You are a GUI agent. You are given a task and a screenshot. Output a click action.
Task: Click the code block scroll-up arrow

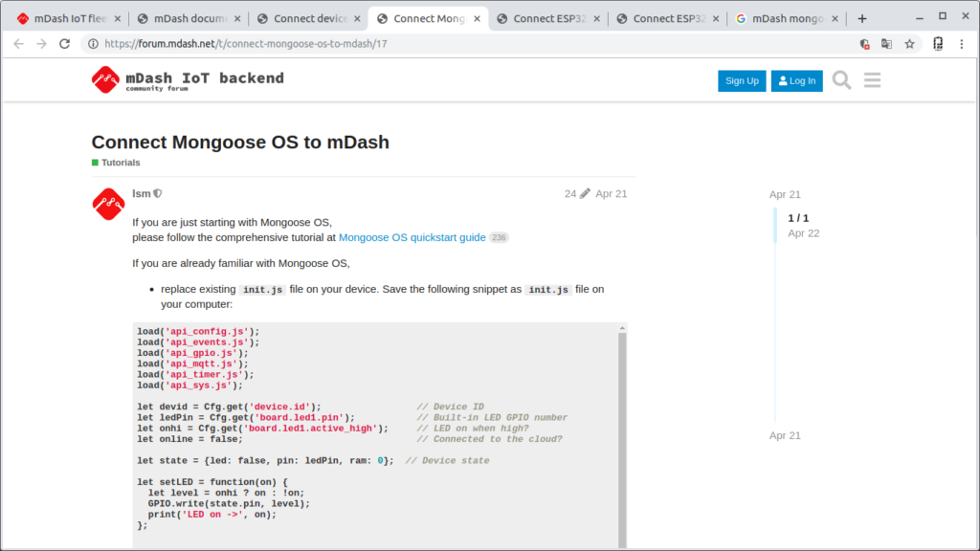tap(622, 328)
